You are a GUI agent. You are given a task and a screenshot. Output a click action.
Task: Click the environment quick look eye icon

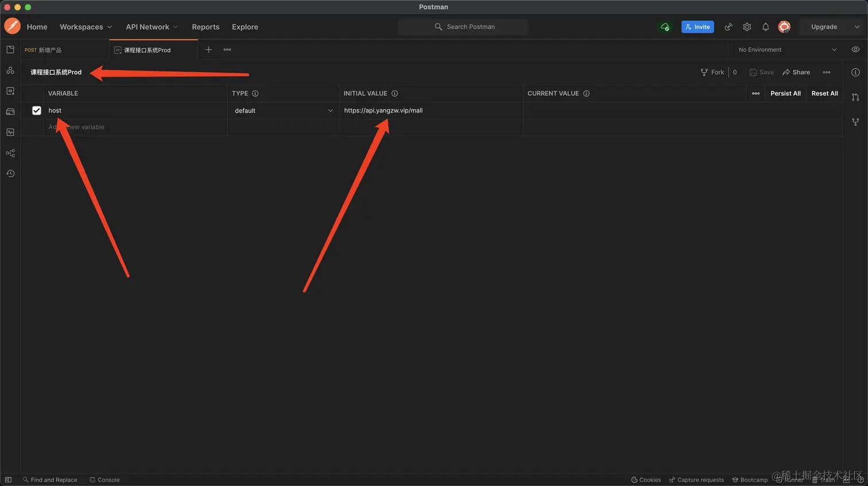855,50
